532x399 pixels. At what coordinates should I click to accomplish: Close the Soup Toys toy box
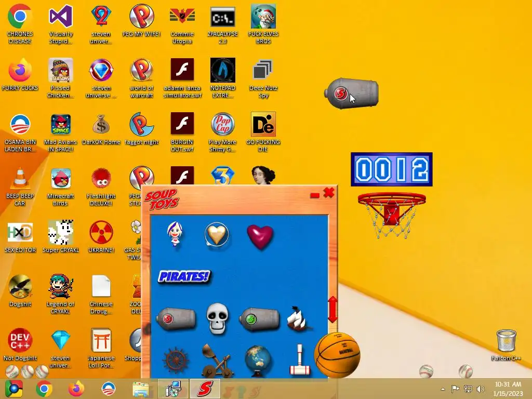point(328,193)
